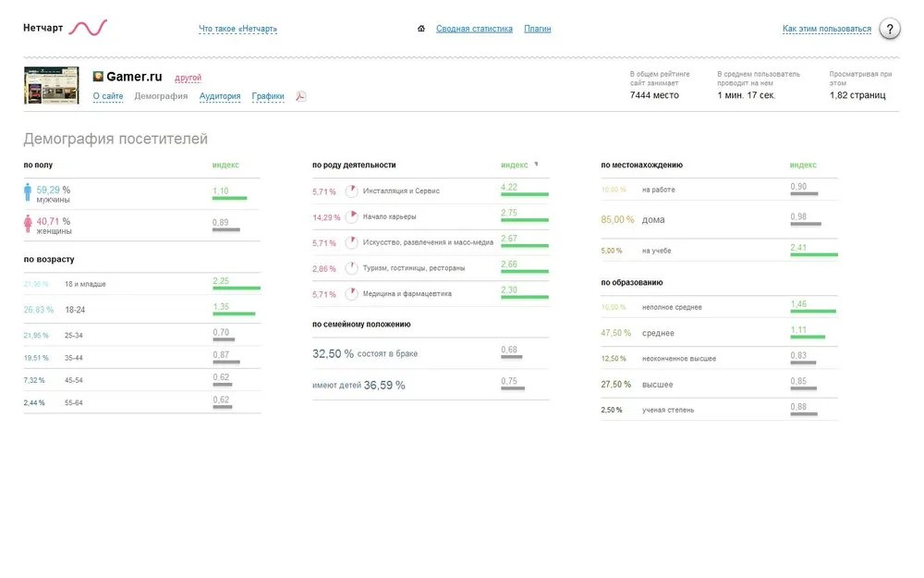Toggle the sort arrow beside occupation индекс
This screenshot has height=578, width=924.
[x=536, y=165]
